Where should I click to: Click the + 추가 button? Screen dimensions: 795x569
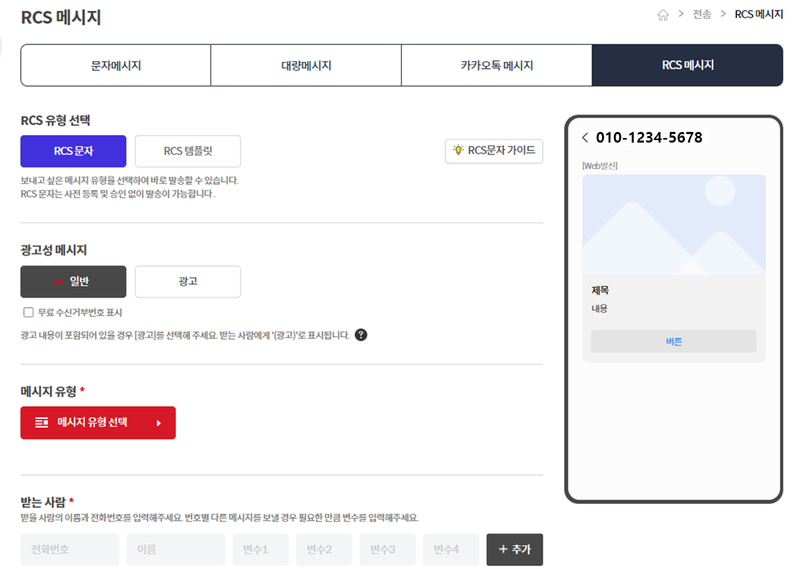click(x=515, y=549)
